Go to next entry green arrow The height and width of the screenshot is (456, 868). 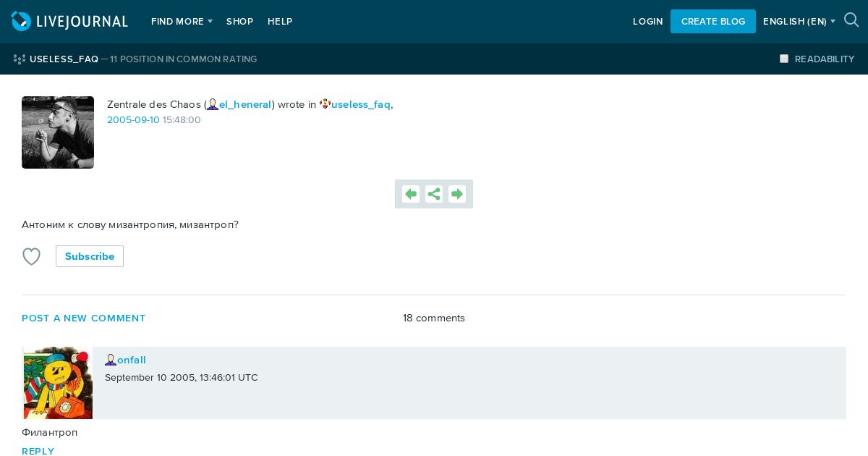[x=457, y=194]
